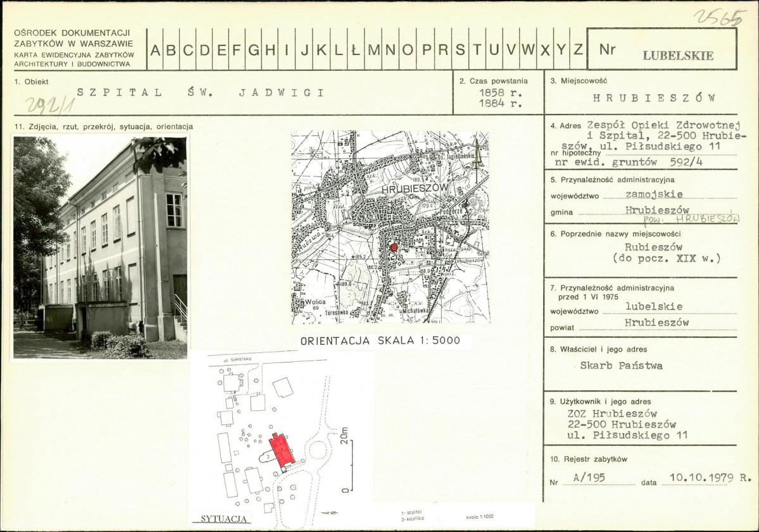Click the date 1884 r.
This screenshot has width=759, height=532.
[501, 103]
